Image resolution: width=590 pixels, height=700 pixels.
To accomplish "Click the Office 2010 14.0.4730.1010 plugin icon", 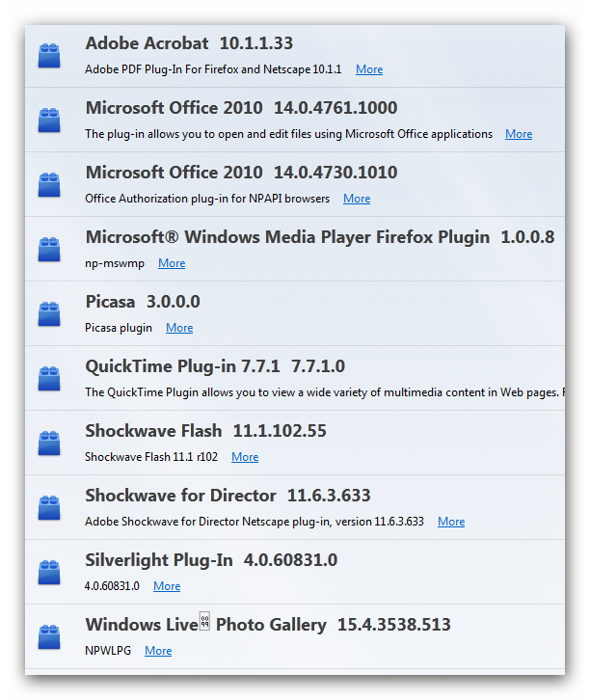I will pos(49,185).
